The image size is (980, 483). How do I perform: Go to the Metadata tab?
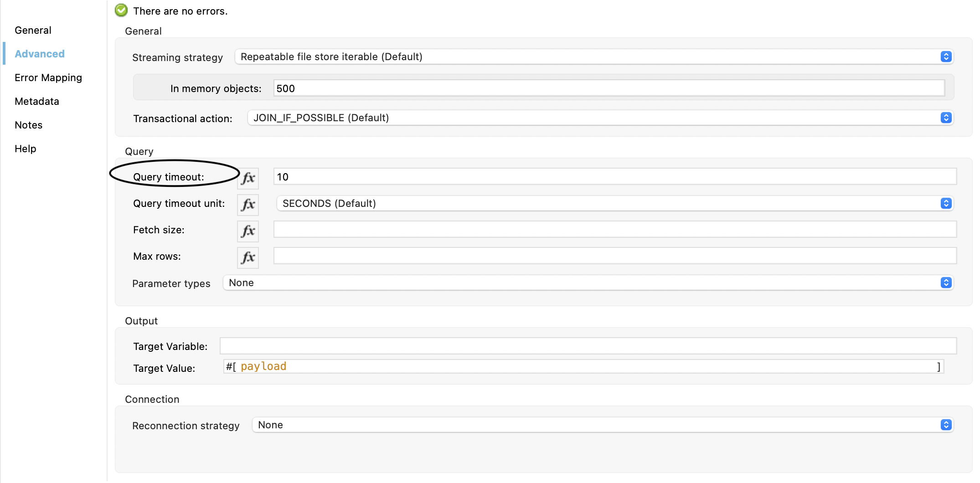[x=37, y=101]
